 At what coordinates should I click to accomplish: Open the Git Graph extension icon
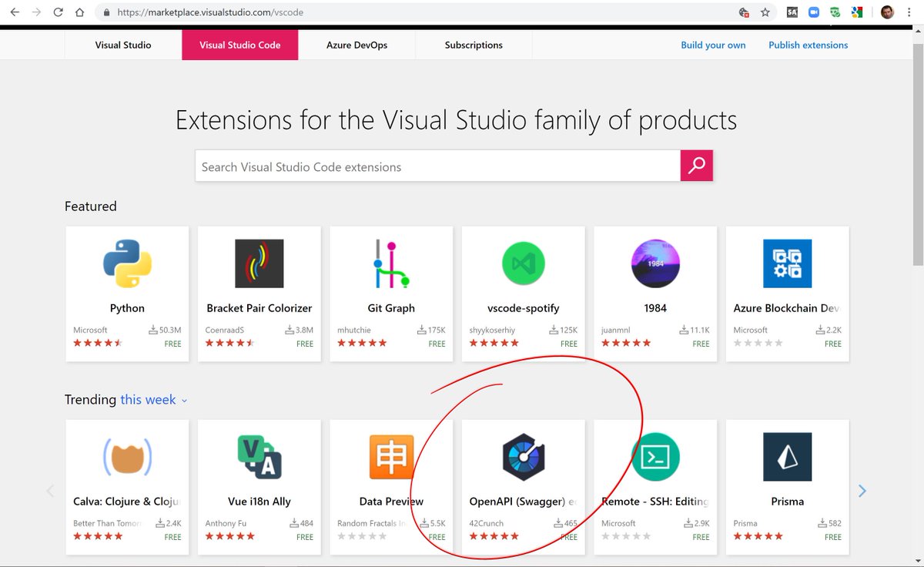coord(391,263)
